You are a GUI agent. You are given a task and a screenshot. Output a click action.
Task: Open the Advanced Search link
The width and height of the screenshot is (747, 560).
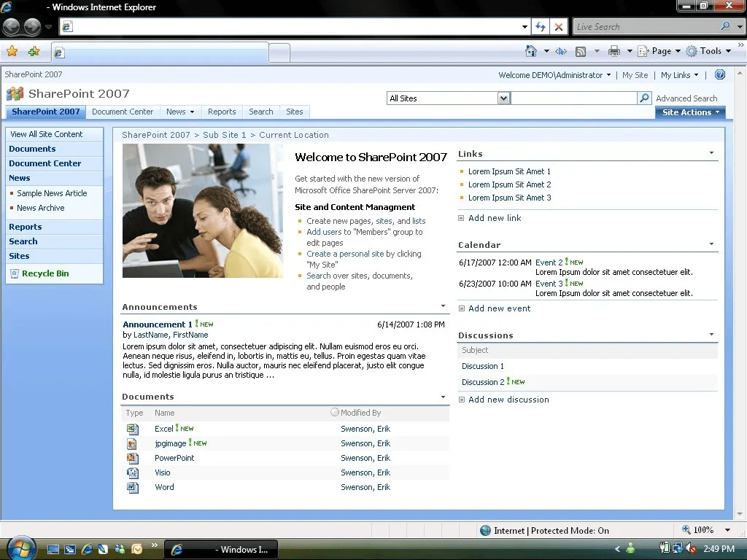686,98
